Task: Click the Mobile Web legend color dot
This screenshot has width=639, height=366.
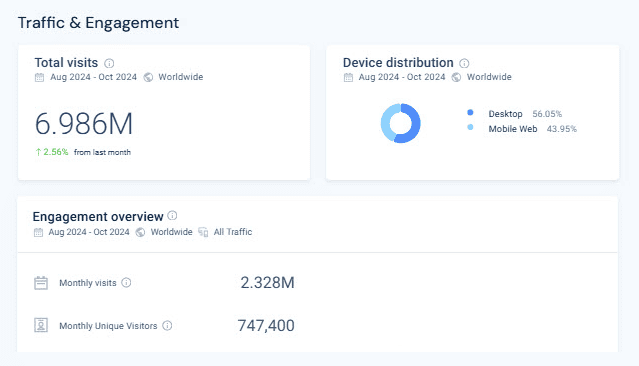Action: (x=470, y=127)
